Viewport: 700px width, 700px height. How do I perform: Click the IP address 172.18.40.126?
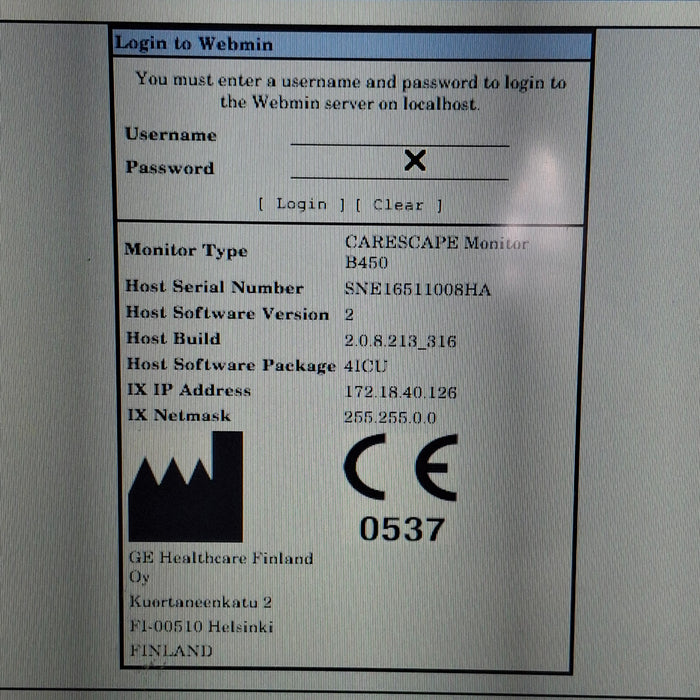pos(400,392)
